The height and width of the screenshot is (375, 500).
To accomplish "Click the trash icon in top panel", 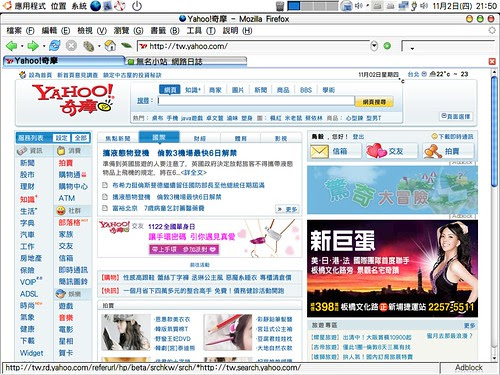I will pos(280,6).
